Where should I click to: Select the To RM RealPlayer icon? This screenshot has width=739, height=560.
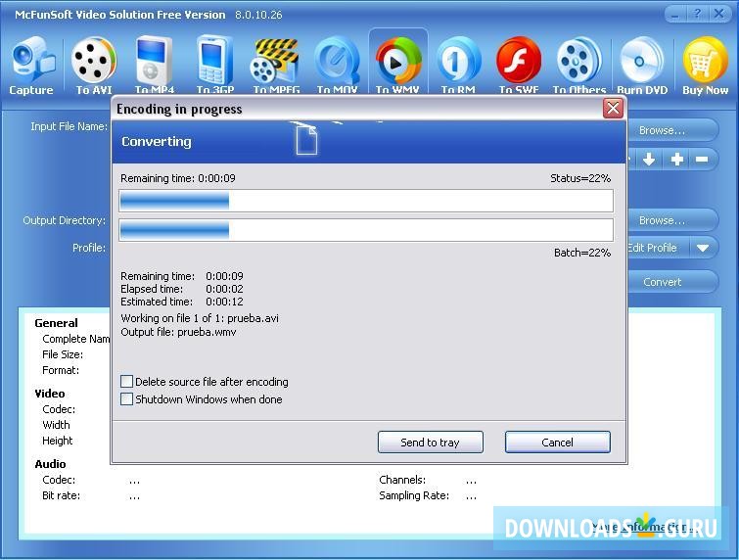(458, 60)
